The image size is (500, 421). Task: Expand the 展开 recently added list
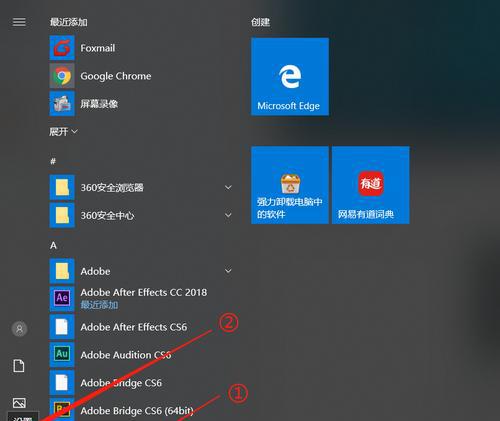pyautogui.click(x=63, y=132)
